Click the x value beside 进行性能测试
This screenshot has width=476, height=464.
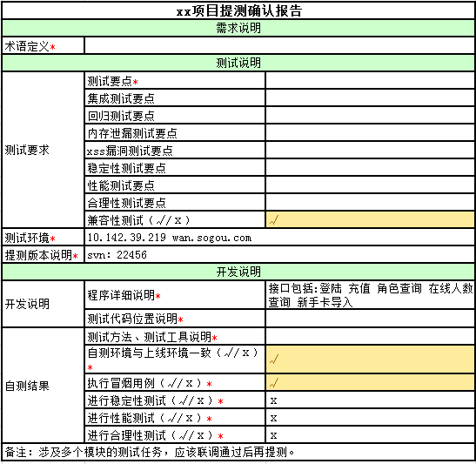[370, 417]
